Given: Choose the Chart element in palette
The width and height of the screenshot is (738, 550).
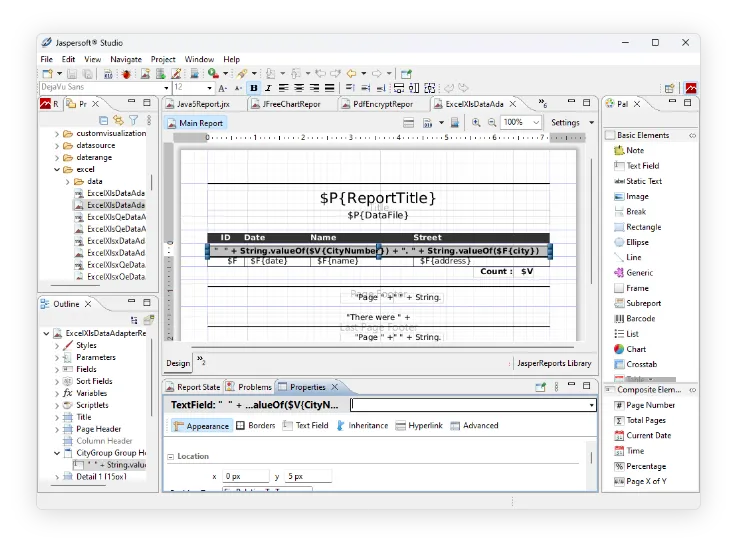Looking at the screenshot, I should [x=636, y=349].
